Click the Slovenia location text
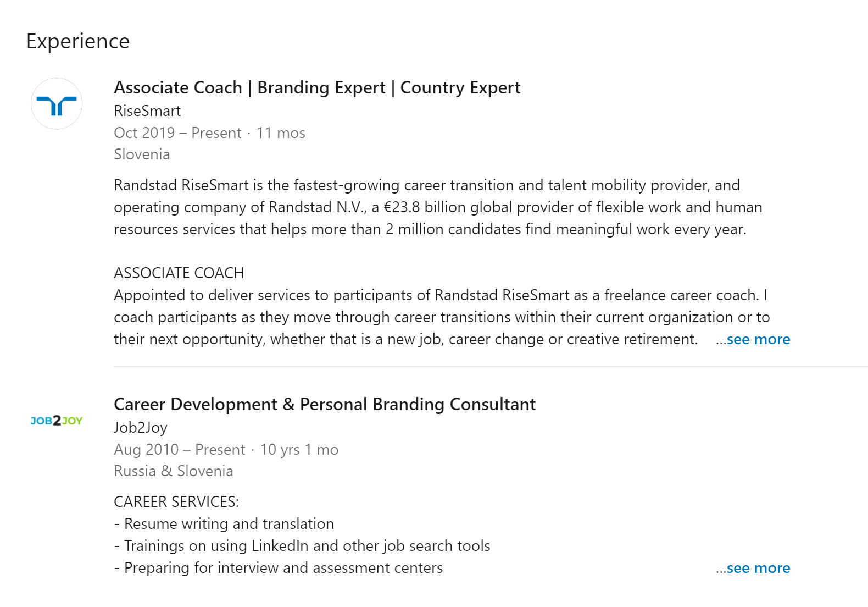The height and width of the screenshot is (607, 868). click(x=142, y=154)
